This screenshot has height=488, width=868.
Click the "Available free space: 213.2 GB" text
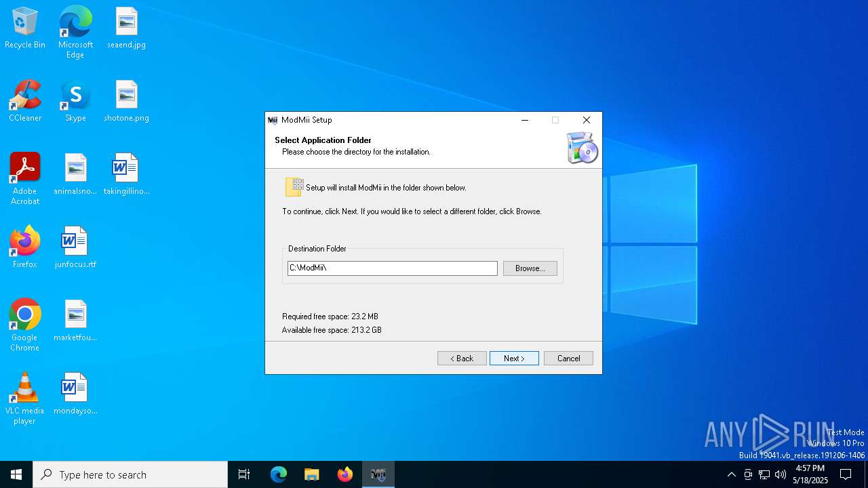pos(332,330)
